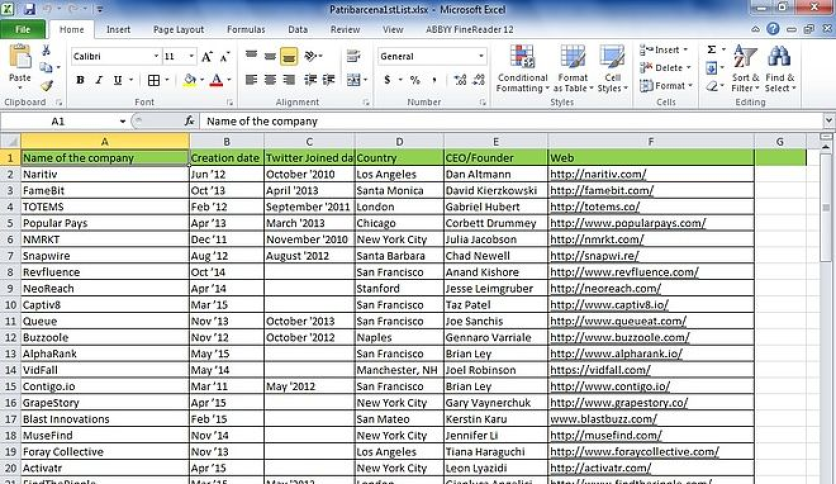Click the Insert Function fx button
Screen dimensions: 836x484
[189, 122]
